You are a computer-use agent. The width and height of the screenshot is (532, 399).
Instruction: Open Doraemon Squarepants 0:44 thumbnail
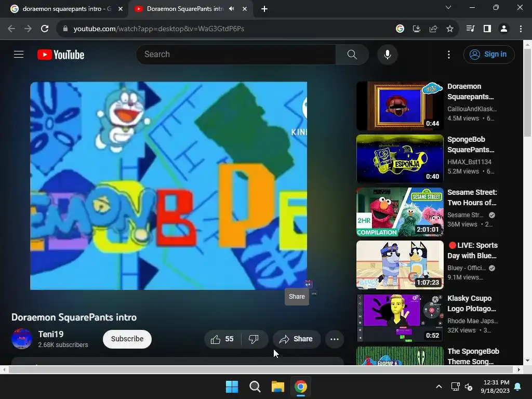coord(400,106)
